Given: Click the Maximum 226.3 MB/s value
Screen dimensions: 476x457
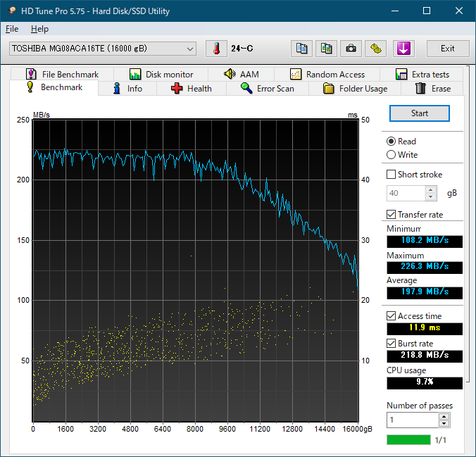Looking at the screenshot, I should click(425, 267).
